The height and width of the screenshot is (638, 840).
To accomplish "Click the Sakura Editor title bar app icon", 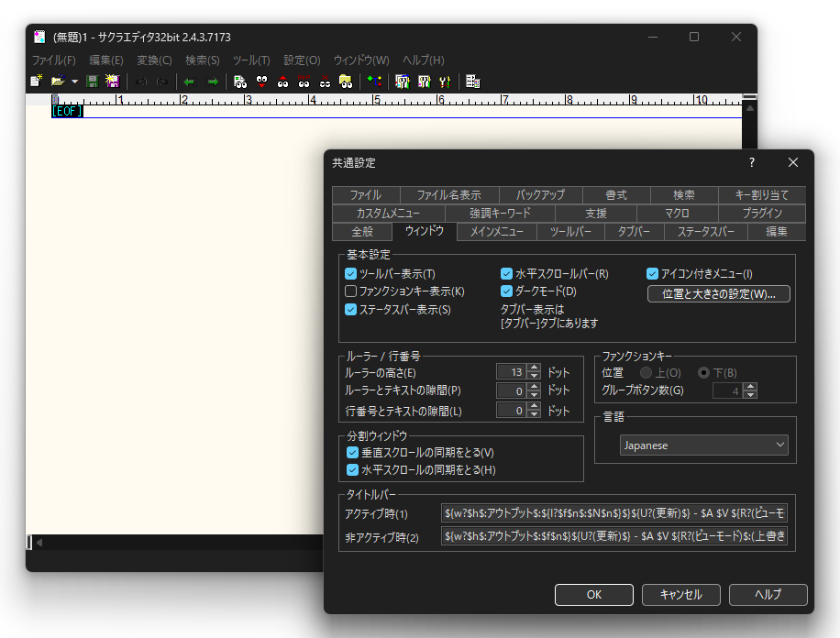I will click(x=39, y=37).
